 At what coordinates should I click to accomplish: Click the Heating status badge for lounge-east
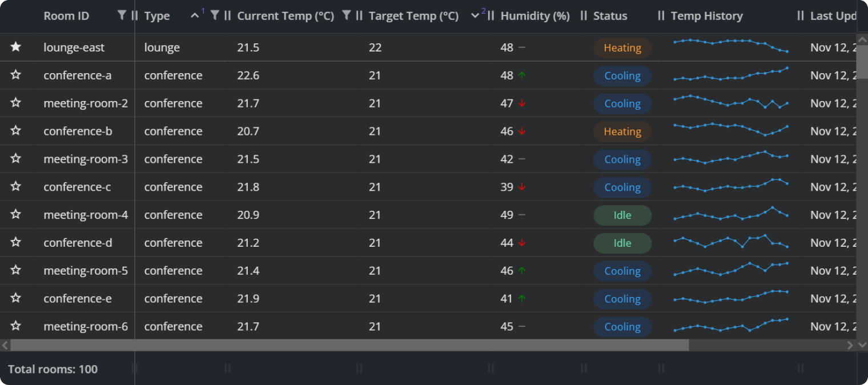pos(622,48)
